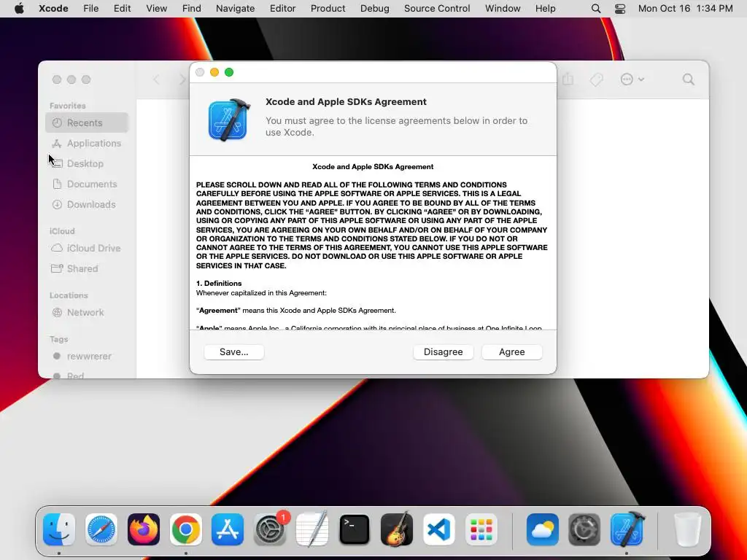This screenshot has width=747, height=560.
Task: Click the dialog's yellow minimize button
Action: click(x=214, y=72)
